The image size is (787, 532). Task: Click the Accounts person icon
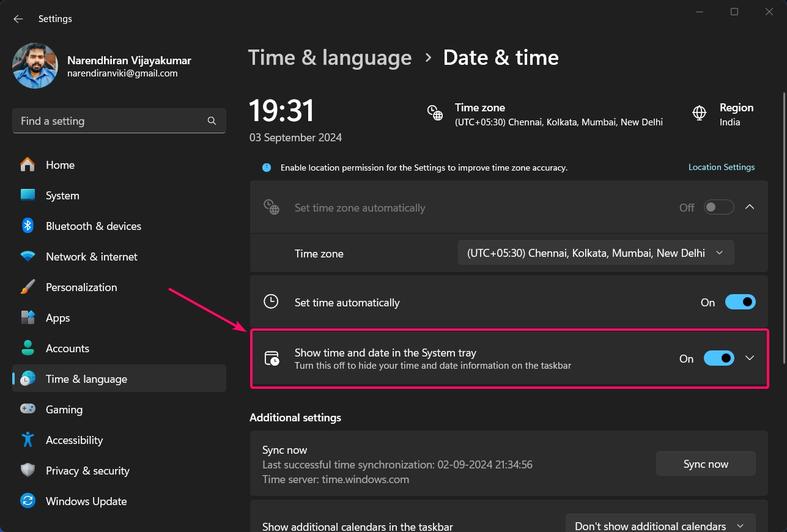[x=28, y=348]
